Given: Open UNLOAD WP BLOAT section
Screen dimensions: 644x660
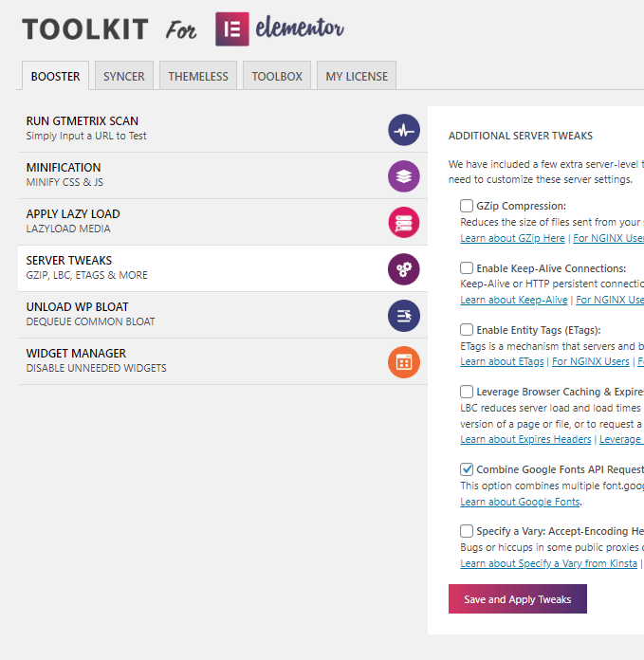Looking at the screenshot, I should [223, 315].
